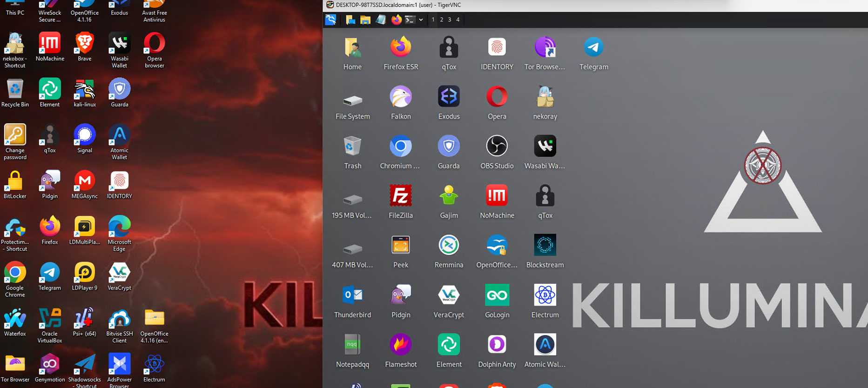Launch Remmina remote desktop client
Viewport: 868px width, 388px height.
tap(449, 252)
